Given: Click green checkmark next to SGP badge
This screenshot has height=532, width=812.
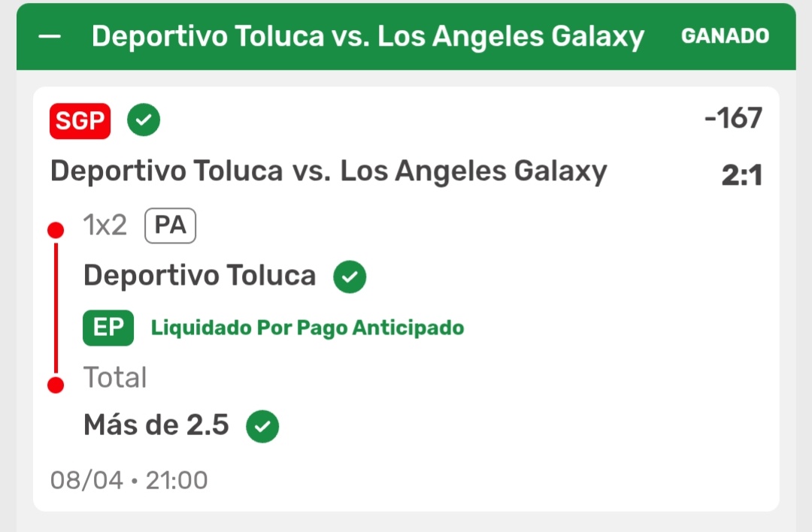Looking at the screenshot, I should coord(144,119).
